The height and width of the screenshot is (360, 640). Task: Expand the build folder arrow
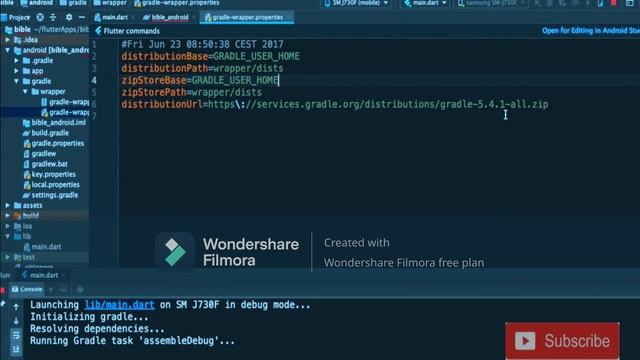[7, 216]
